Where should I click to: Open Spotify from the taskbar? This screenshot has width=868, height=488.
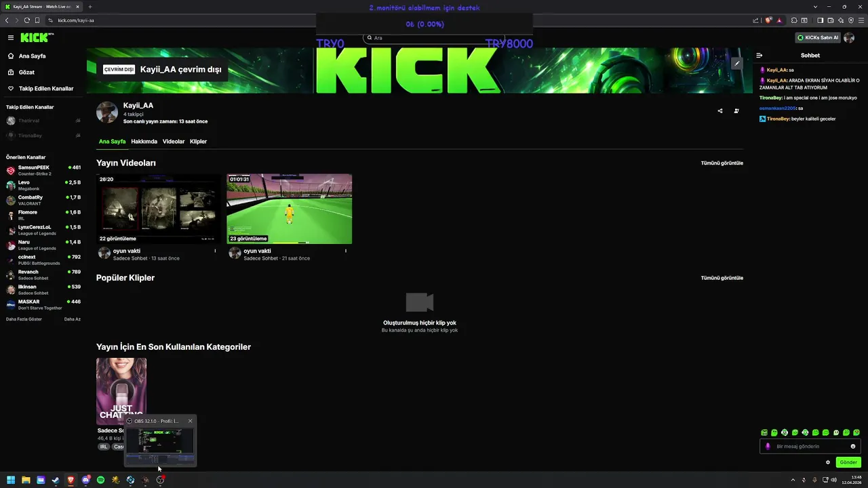pos(100,480)
